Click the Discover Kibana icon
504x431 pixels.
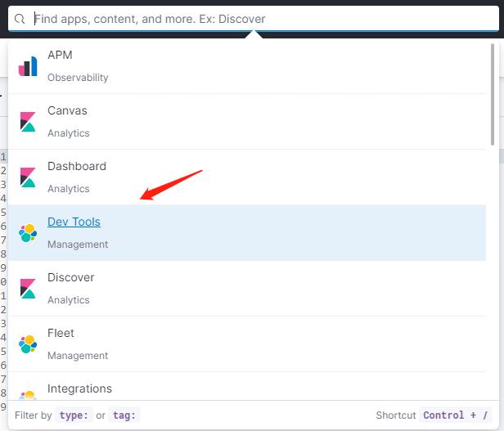[x=28, y=289]
